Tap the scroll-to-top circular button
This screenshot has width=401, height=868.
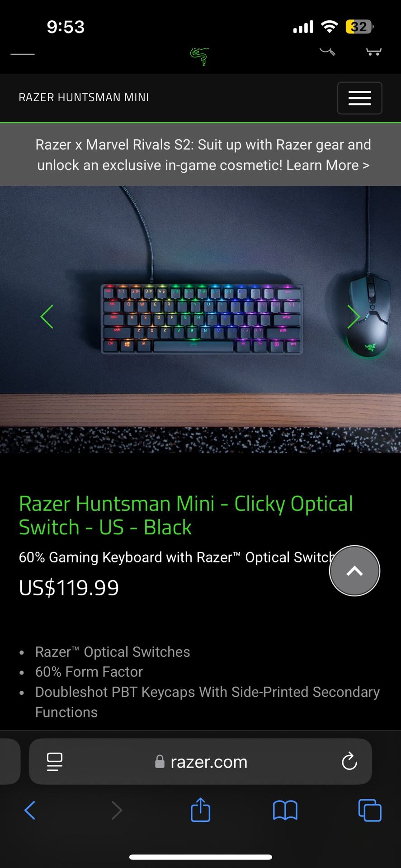pyautogui.click(x=354, y=571)
